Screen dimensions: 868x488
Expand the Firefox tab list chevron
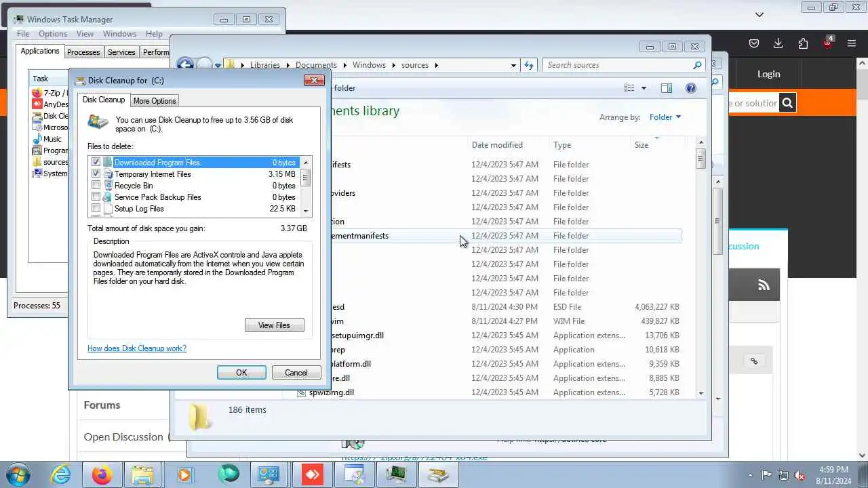(x=759, y=14)
